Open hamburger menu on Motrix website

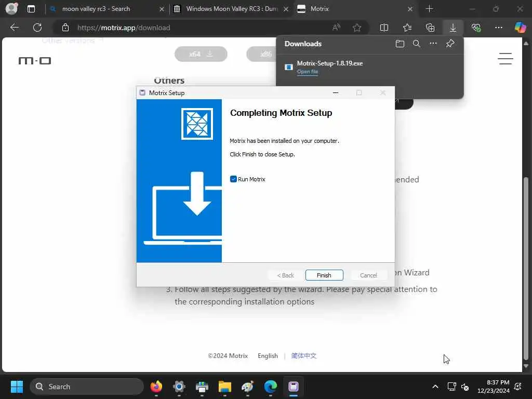pyautogui.click(x=505, y=58)
